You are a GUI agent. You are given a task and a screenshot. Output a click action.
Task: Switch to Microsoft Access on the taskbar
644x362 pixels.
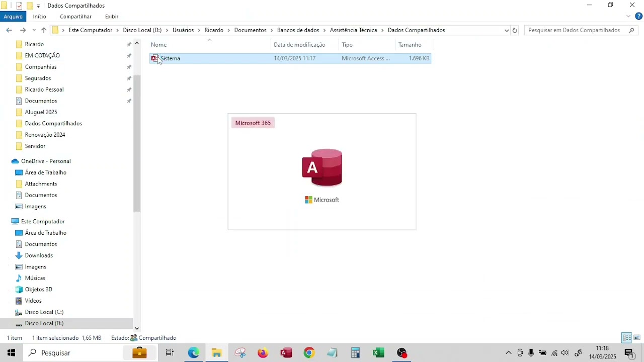pos(286,353)
